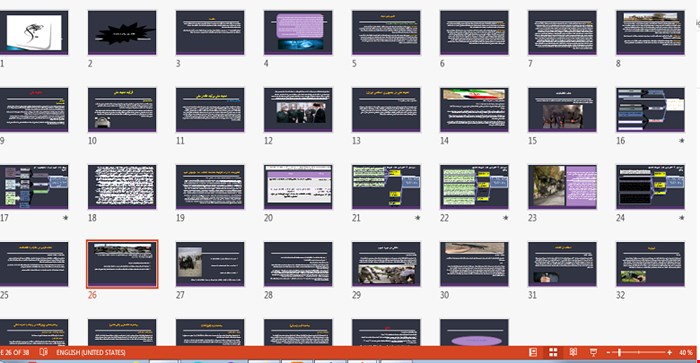Click ENGLISH (UNITED STATES) language indicator

(91, 352)
